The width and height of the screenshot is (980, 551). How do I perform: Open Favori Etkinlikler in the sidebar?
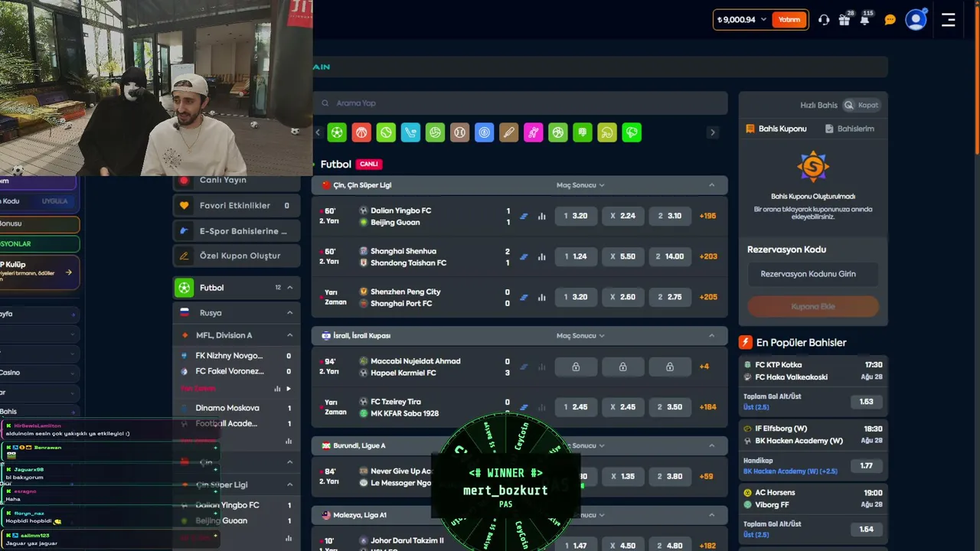[237, 206]
